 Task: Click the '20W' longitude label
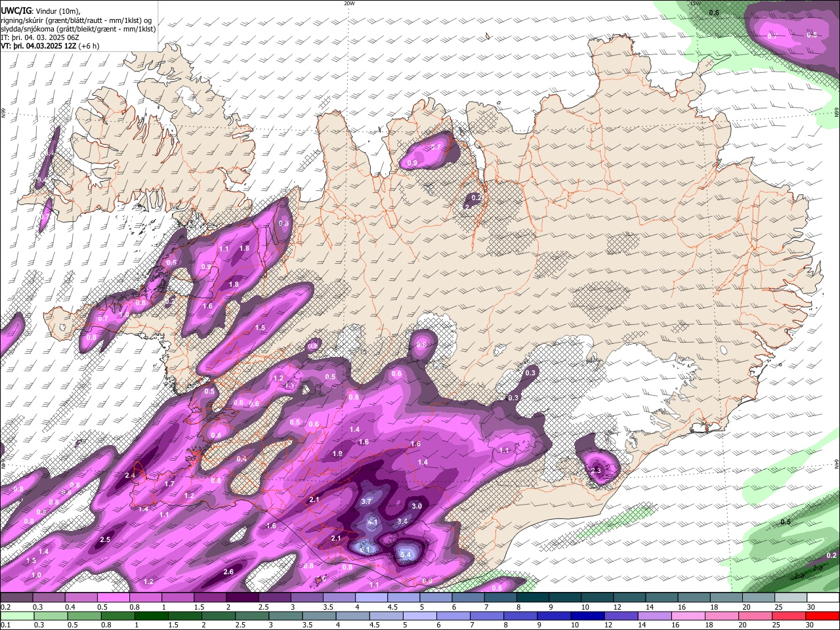pyautogui.click(x=349, y=3)
